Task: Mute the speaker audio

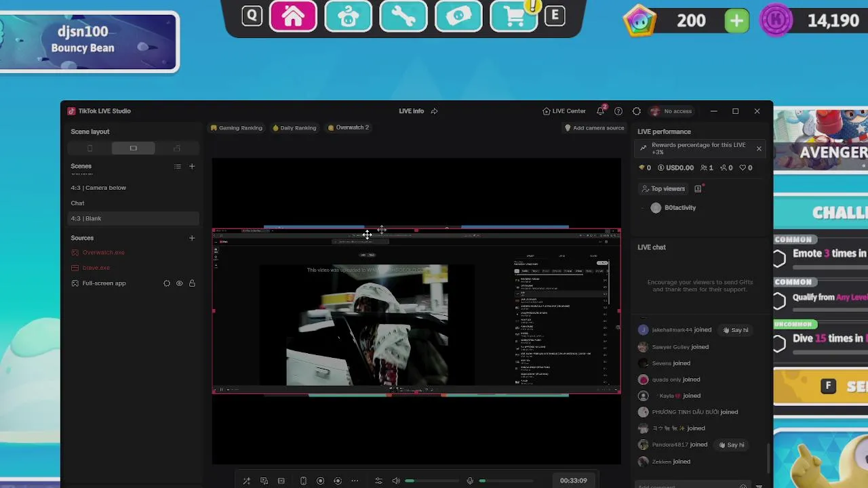Action: coord(396,481)
